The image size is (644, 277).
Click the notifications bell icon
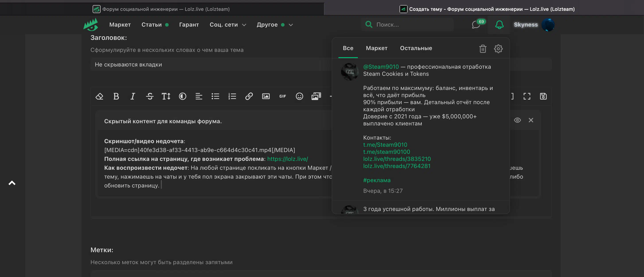(x=499, y=25)
